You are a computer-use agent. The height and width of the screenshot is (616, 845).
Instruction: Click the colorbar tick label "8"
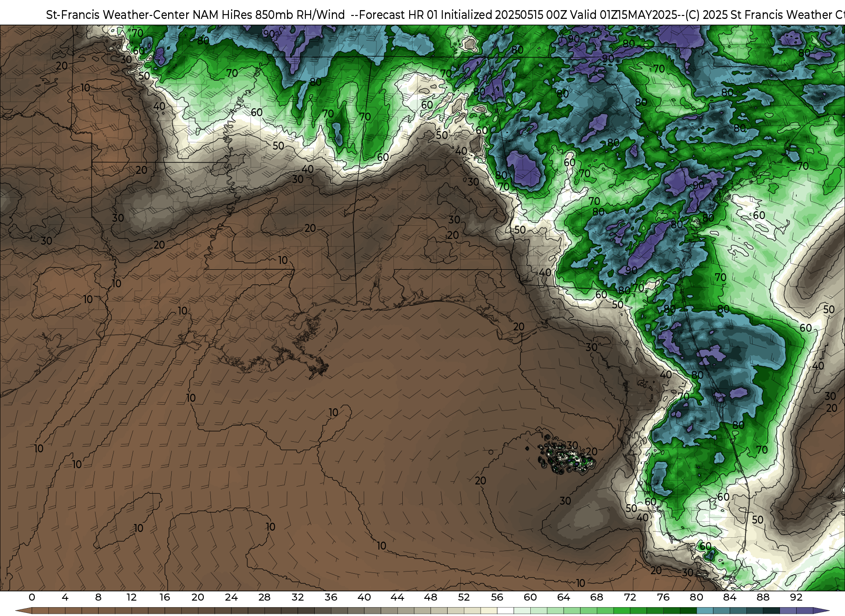98,598
